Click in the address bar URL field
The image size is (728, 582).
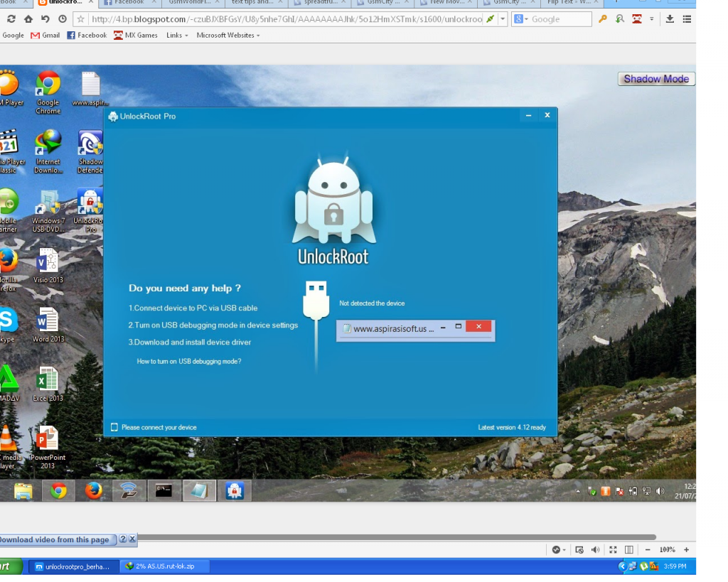click(284, 19)
